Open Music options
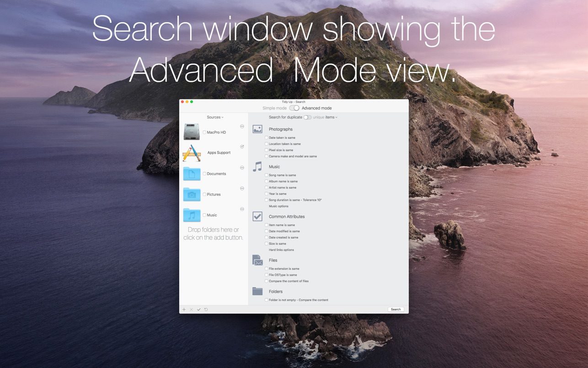Viewport: 588px width, 368px height. (278, 206)
